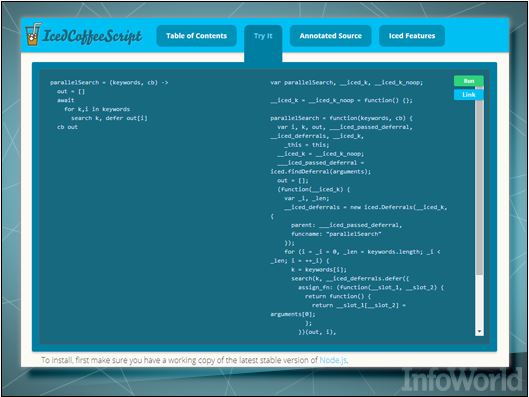Click the empty scrollbar track below the thumb

tap(479, 302)
